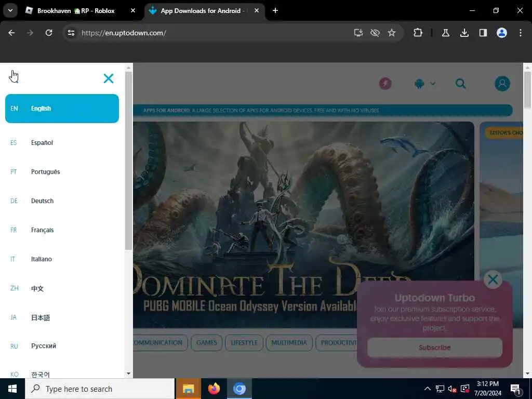Image resolution: width=532 pixels, height=399 pixels.
Task: Click the language panel scrollbar
Action: pyautogui.click(x=128, y=161)
